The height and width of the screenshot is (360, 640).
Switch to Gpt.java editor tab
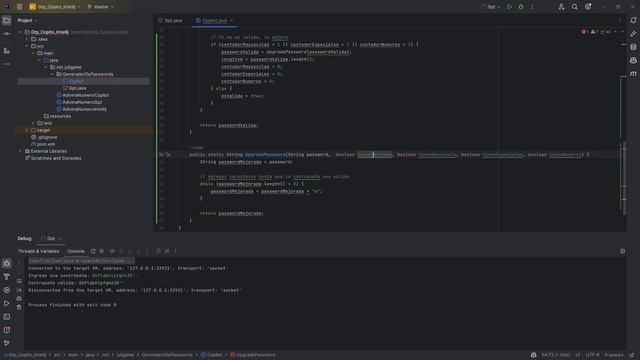coord(170,20)
